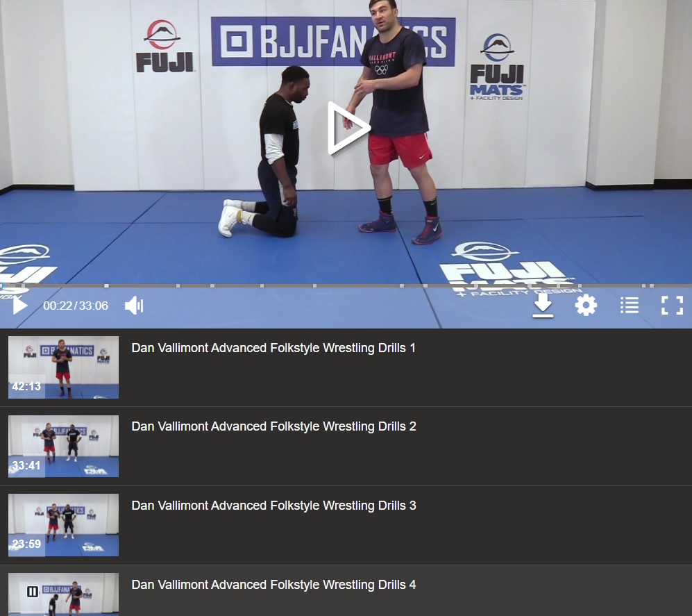
Task: Enter fullscreen mode
Action: [x=672, y=305]
